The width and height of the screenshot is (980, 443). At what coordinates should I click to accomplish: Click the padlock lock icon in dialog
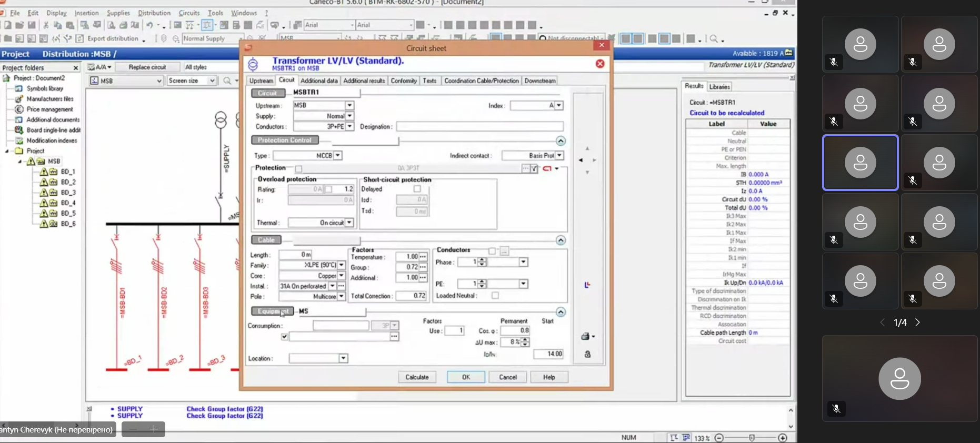tap(587, 354)
